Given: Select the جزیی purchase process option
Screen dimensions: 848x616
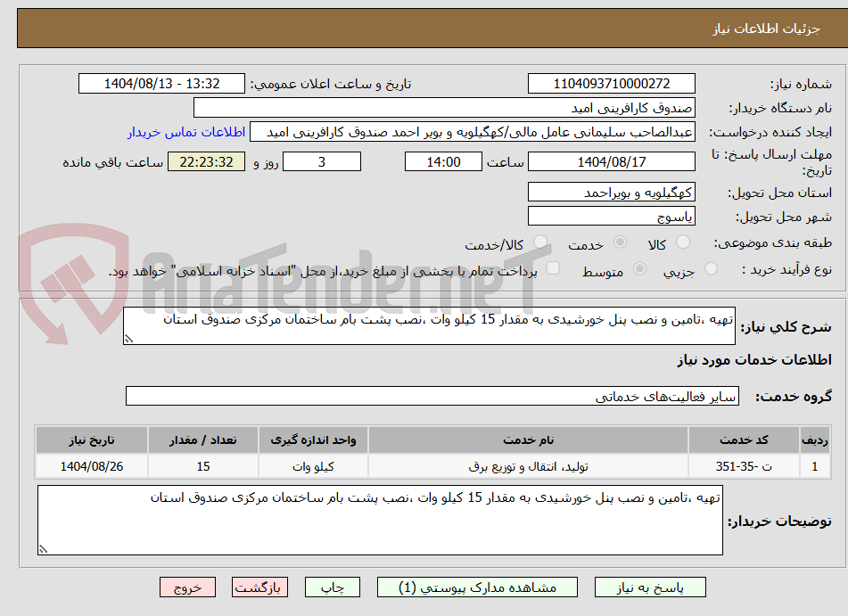Looking at the screenshot, I should pos(710,268).
